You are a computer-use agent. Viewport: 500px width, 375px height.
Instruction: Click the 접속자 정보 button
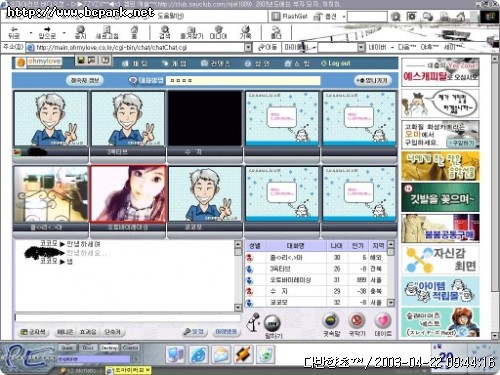pos(85,80)
